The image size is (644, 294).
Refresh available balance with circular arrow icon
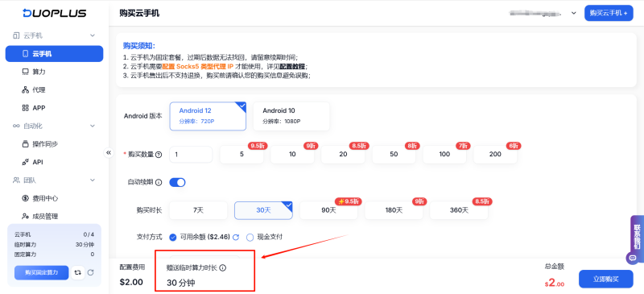coord(236,238)
